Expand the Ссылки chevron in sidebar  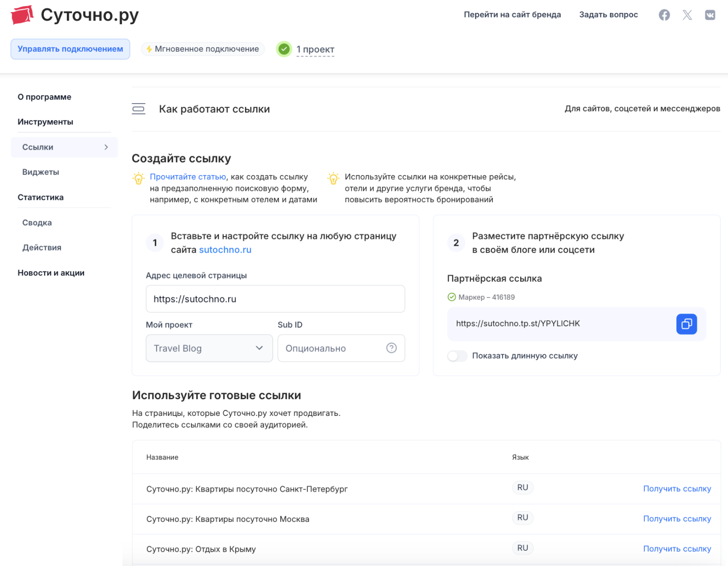(106, 147)
